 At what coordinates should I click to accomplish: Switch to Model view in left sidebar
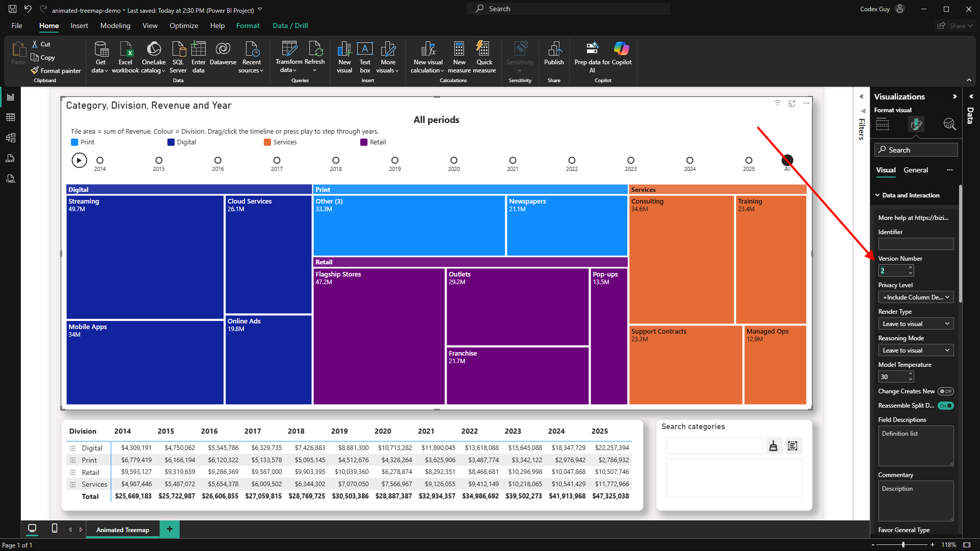[x=11, y=138]
